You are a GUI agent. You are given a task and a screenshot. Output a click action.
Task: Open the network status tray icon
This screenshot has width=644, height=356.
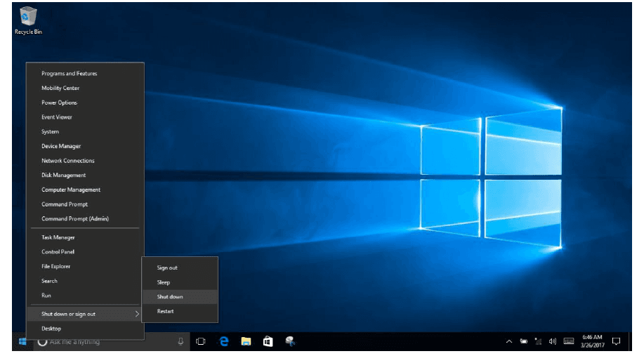(x=538, y=341)
